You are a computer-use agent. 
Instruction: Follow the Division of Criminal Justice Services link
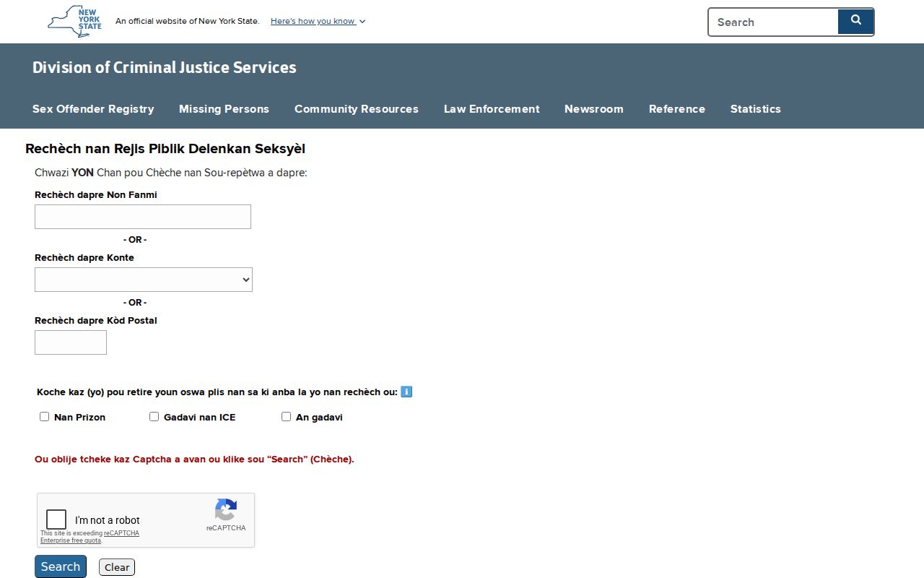[x=165, y=67]
